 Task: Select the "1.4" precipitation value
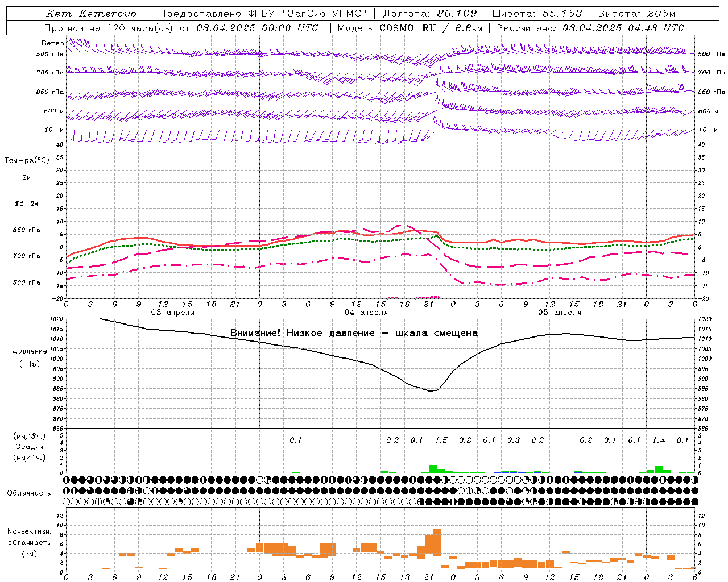coord(659,440)
